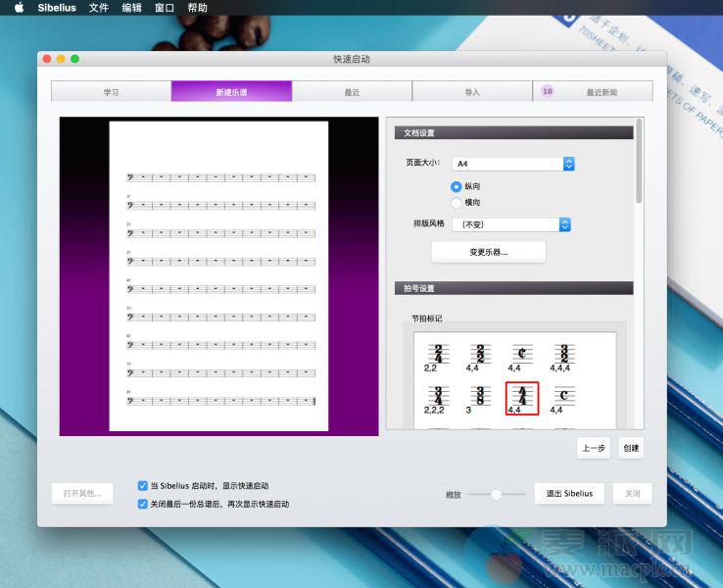Open the 导入 tab
The width and height of the screenshot is (723, 588).
pyautogui.click(x=472, y=92)
